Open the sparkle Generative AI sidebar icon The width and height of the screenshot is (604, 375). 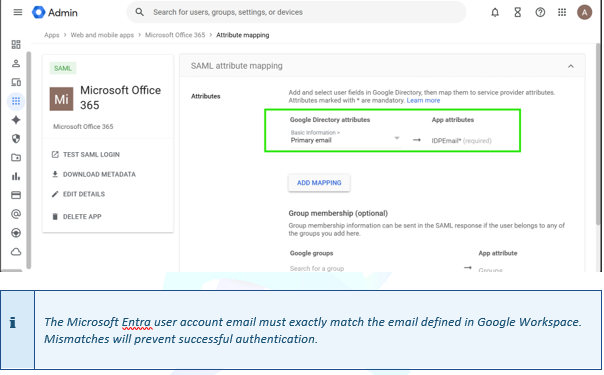16,120
